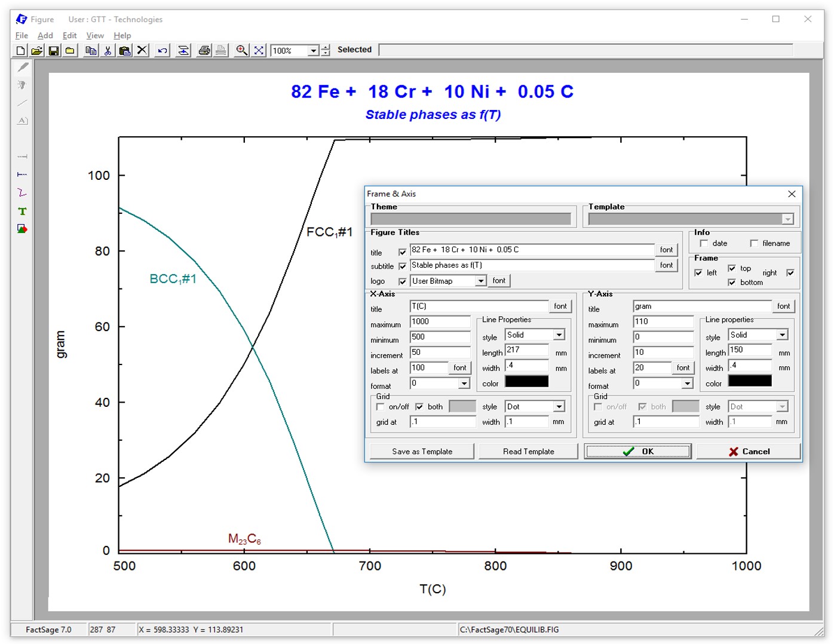Click the bitmap/image insert sidebar icon
Image resolution: width=837 pixels, height=644 pixels.
coord(22,229)
